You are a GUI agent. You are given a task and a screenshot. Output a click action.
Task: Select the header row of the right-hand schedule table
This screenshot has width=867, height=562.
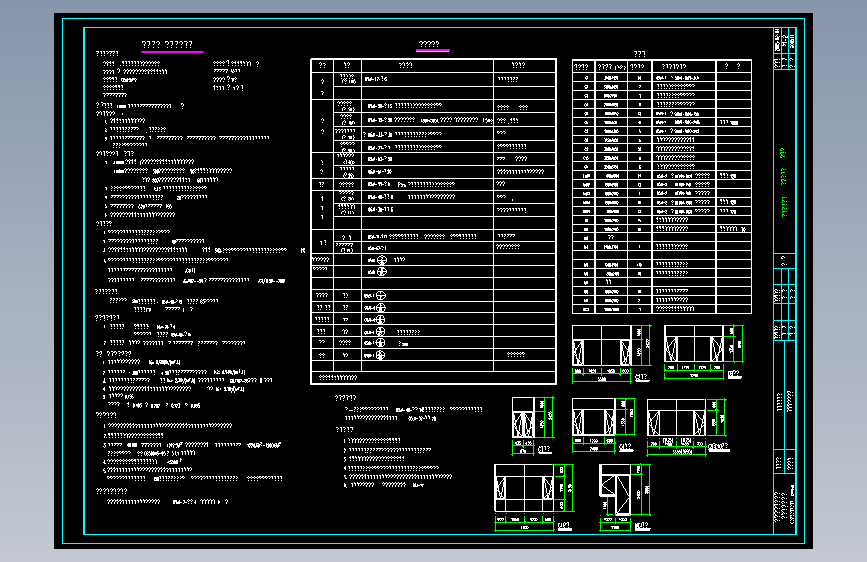662,66
